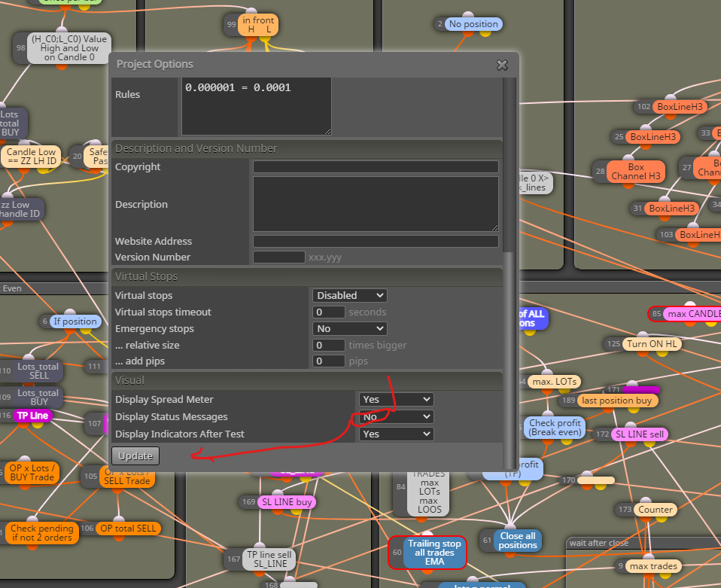The height and width of the screenshot is (588, 721).
Task: Click the Update button
Action: click(135, 456)
